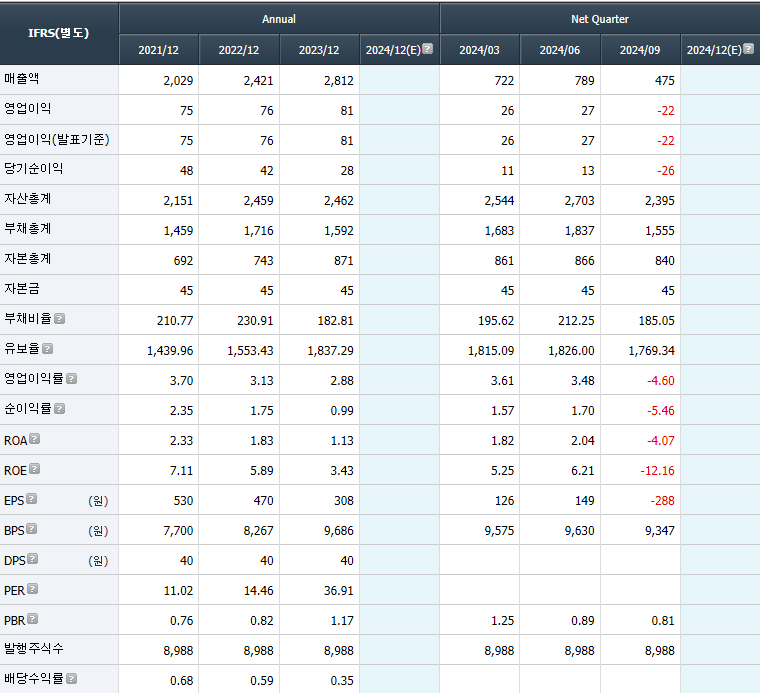Click the 2023/12 BPS value 9,686
The height and width of the screenshot is (693, 760).
tap(338, 531)
